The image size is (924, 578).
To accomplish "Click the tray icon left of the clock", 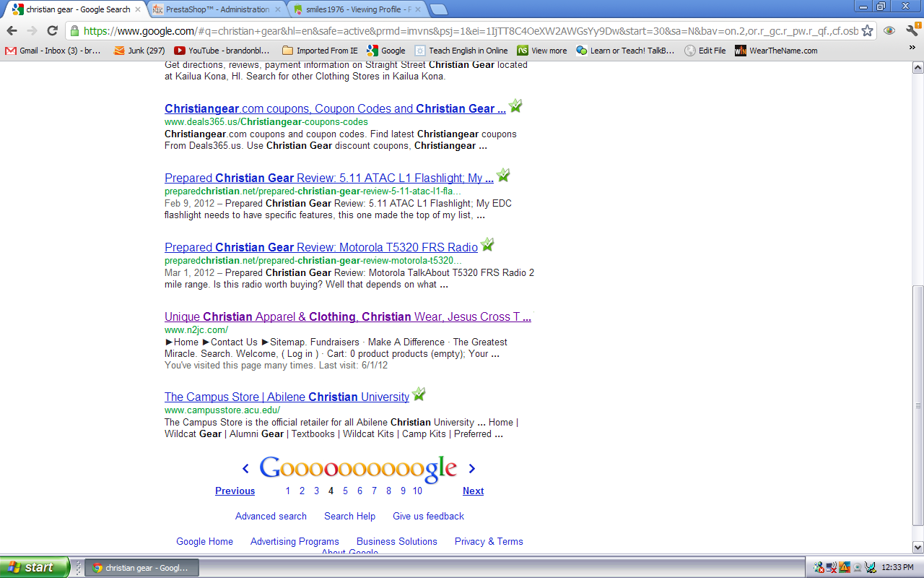I will (870, 567).
